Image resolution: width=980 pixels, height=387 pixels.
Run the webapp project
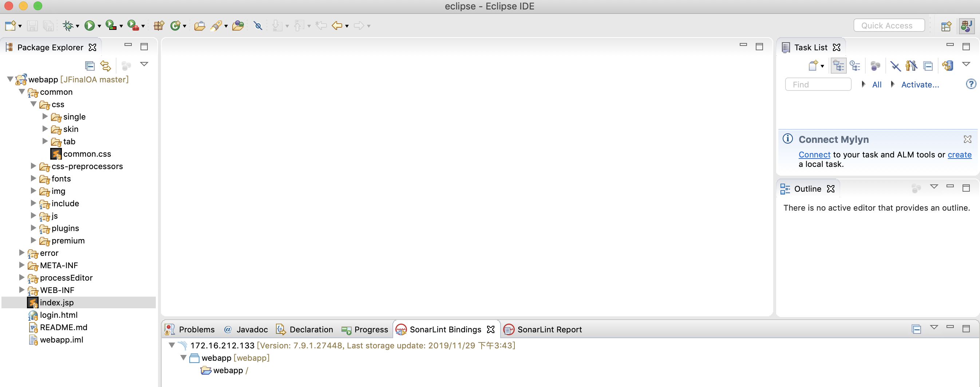click(90, 25)
